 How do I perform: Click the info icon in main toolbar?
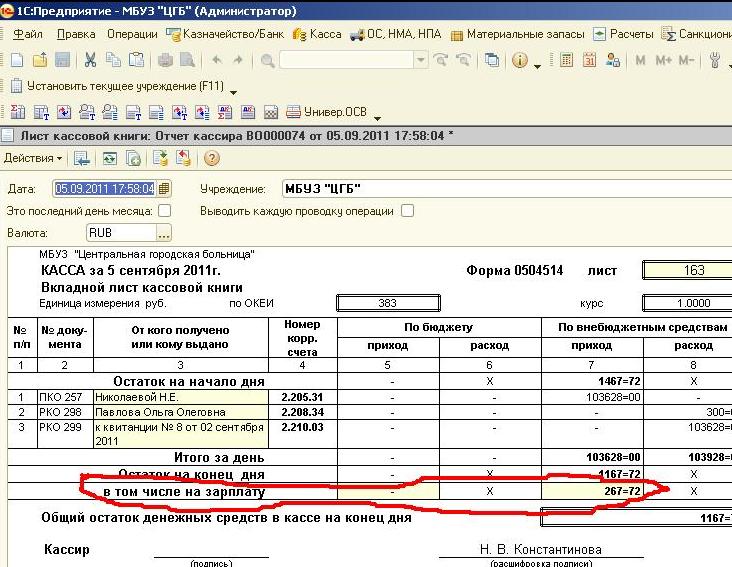[520, 60]
